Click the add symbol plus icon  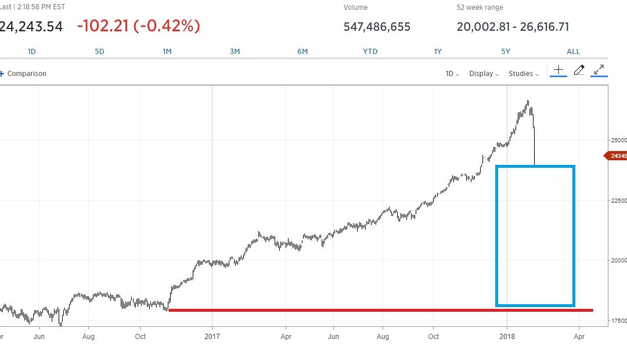pos(558,70)
